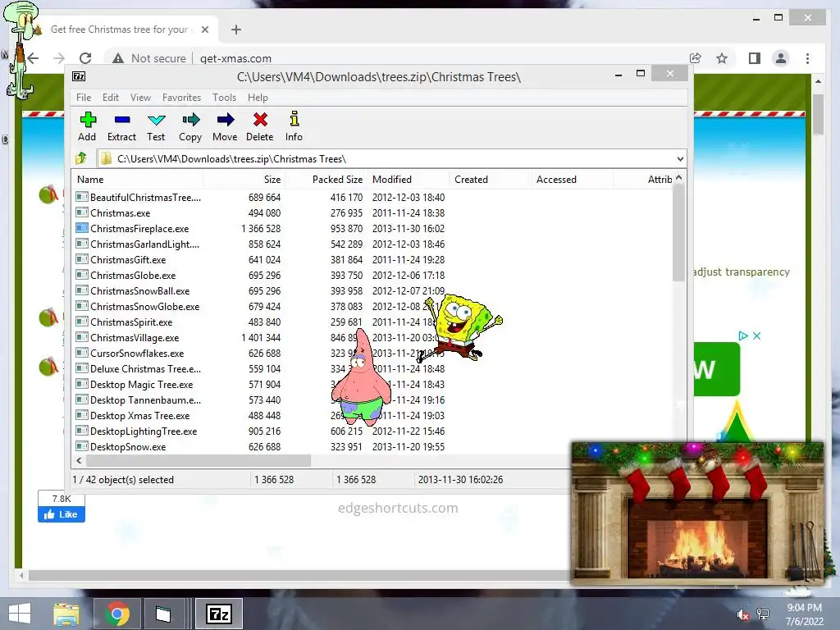Open the Windows Start button
The height and width of the screenshot is (630, 840).
click(x=20, y=614)
